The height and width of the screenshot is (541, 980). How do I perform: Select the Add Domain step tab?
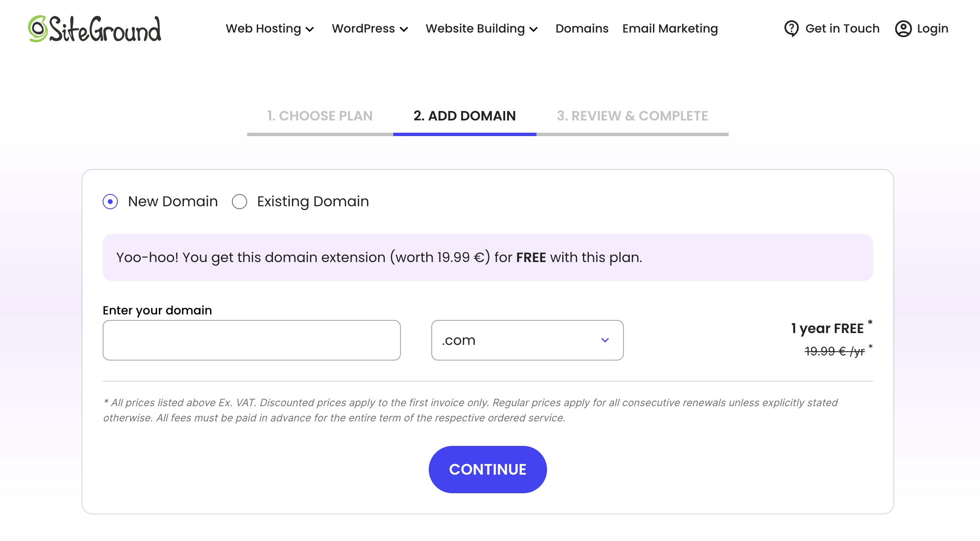(x=465, y=116)
